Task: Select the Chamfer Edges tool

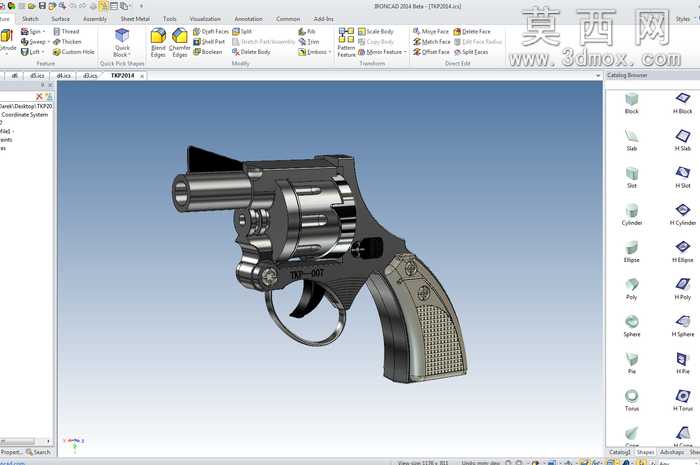Action: 179,43
